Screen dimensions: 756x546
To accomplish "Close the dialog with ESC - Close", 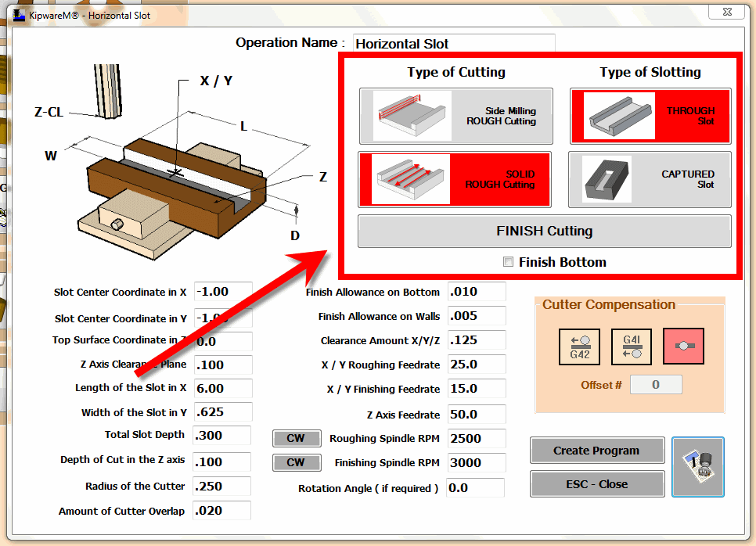I will coord(596,483).
